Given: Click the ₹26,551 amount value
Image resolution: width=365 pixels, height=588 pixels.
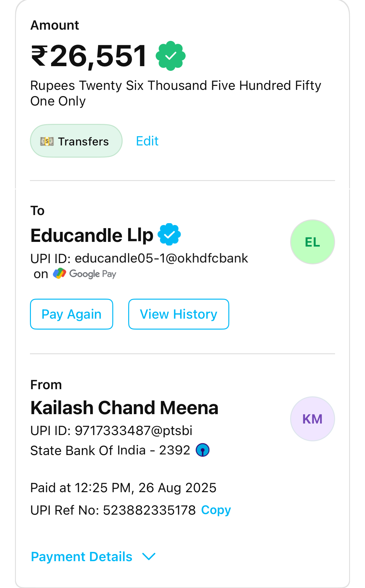Looking at the screenshot, I should tap(89, 56).
